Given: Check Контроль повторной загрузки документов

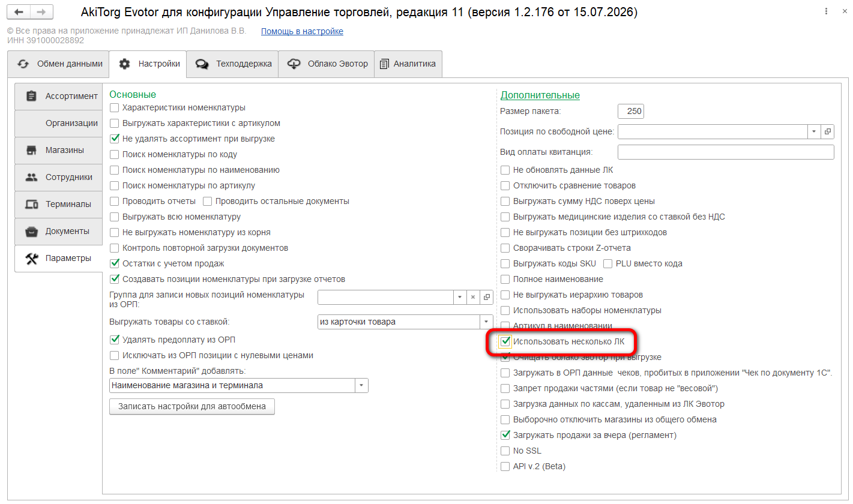Looking at the screenshot, I should pyautogui.click(x=115, y=248).
